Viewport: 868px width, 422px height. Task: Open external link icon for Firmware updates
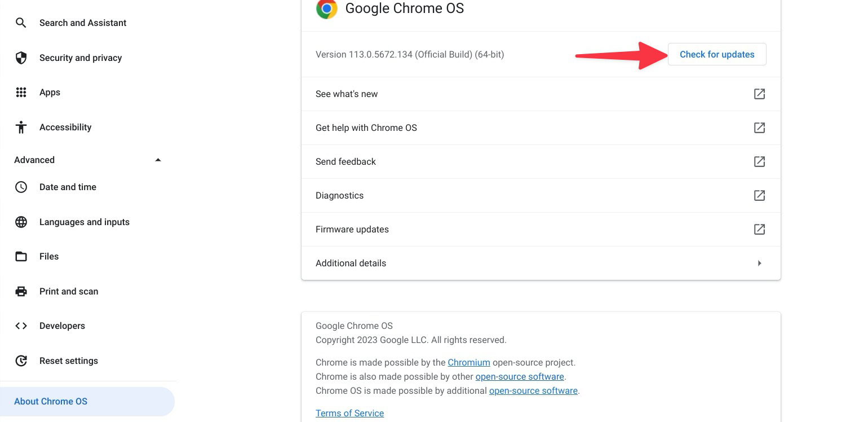tap(759, 230)
